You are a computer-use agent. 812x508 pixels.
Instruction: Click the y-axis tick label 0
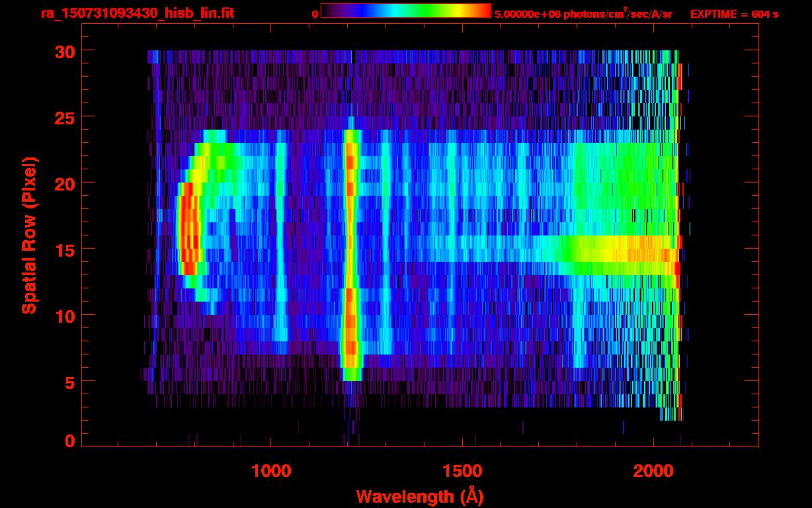[x=70, y=441]
